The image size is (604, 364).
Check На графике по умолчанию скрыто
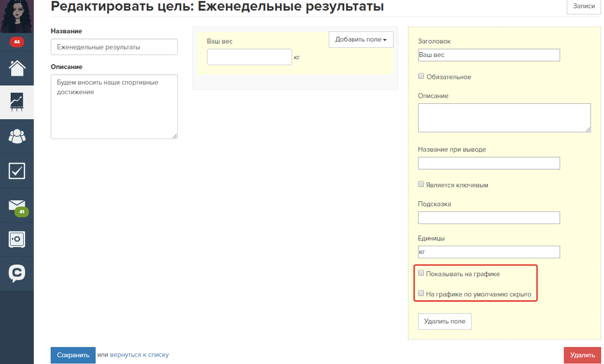421,294
